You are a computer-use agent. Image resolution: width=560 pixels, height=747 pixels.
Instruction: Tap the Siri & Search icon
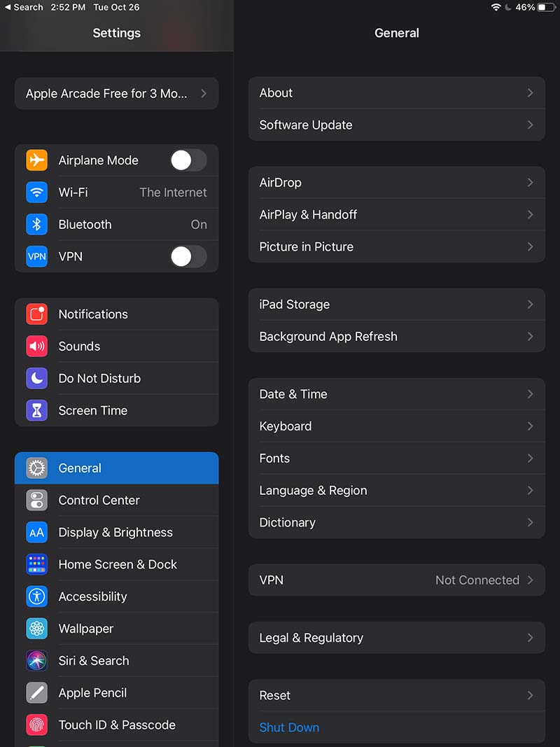37,661
